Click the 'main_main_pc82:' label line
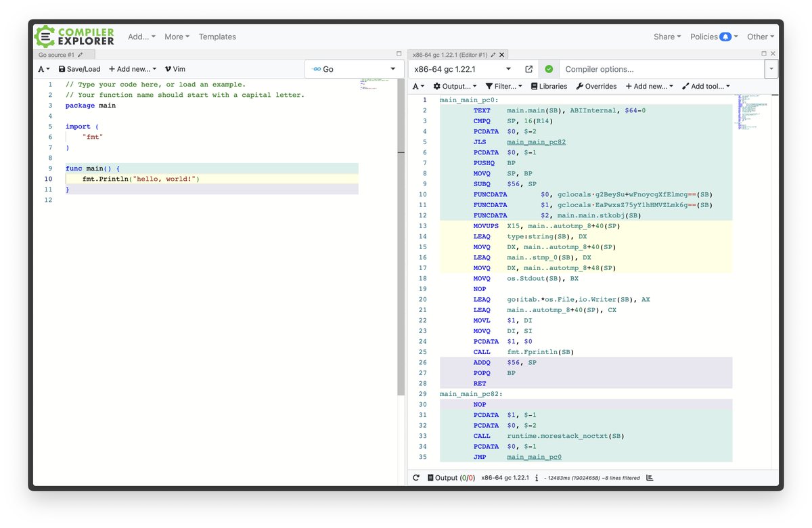The height and width of the screenshot is (528, 812). pos(471,395)
